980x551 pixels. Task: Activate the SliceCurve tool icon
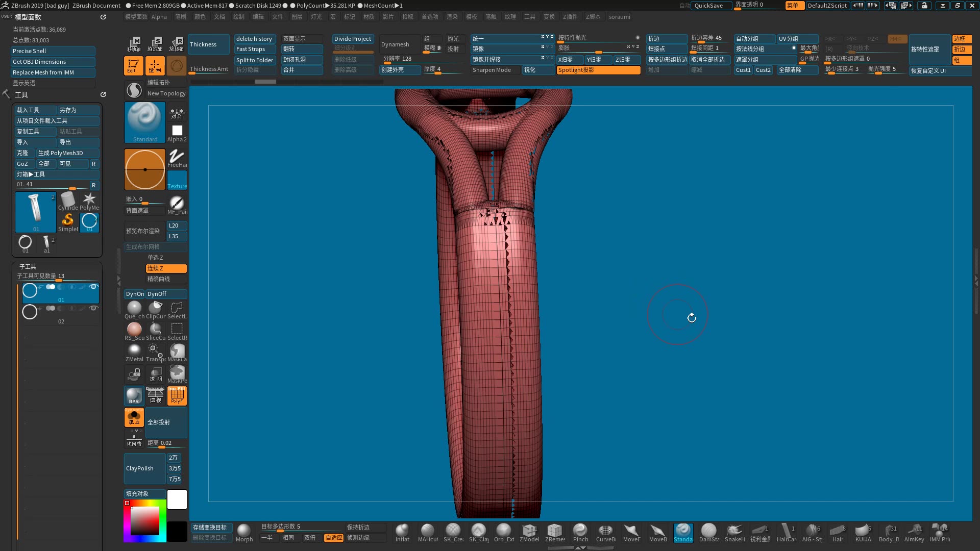(155, 329)
